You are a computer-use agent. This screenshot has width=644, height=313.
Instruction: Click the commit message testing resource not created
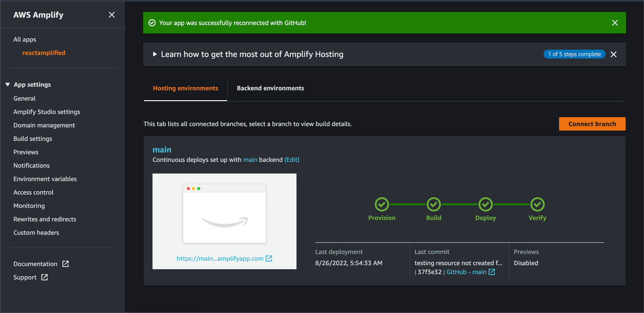pyautogui.click(x=458, y=263)
